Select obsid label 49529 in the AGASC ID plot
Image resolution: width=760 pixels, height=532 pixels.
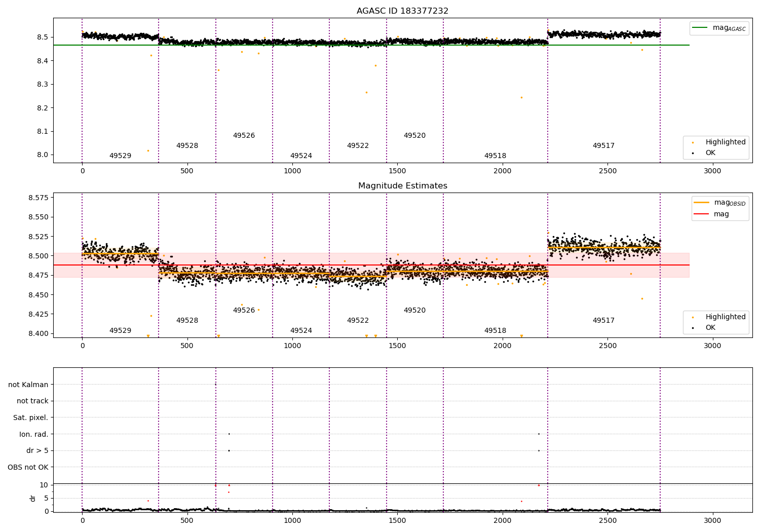coord(120,156)
